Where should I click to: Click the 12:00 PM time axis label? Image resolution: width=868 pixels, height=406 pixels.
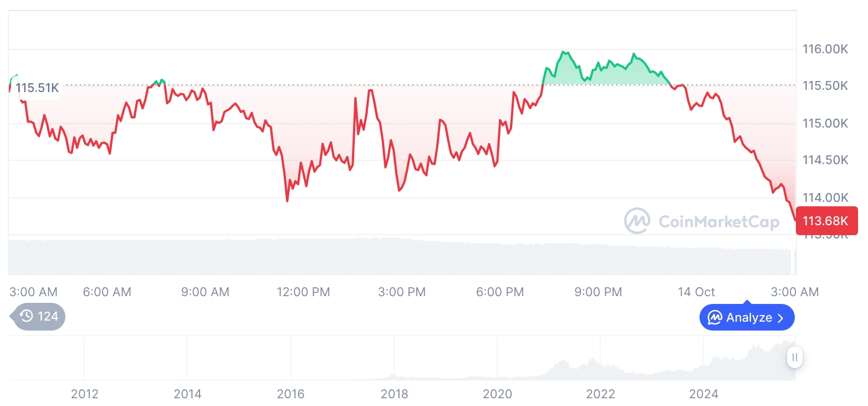(303, 292)
